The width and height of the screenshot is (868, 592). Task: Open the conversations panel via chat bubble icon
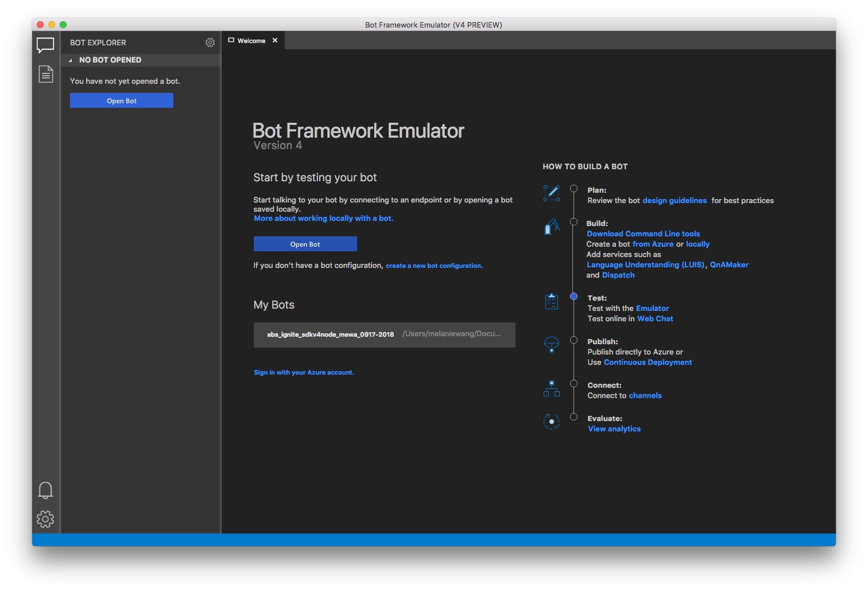click(45, 45)
